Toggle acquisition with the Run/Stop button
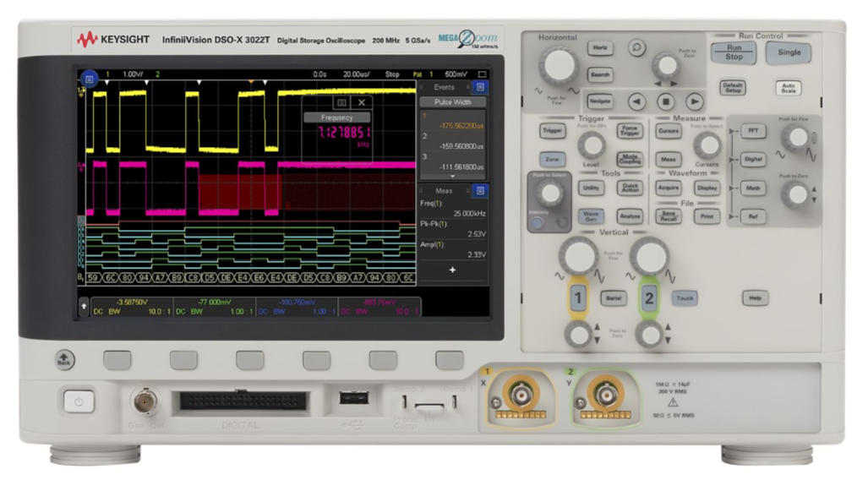The height and width of the screenshot is (502, 868). [734, 54]
